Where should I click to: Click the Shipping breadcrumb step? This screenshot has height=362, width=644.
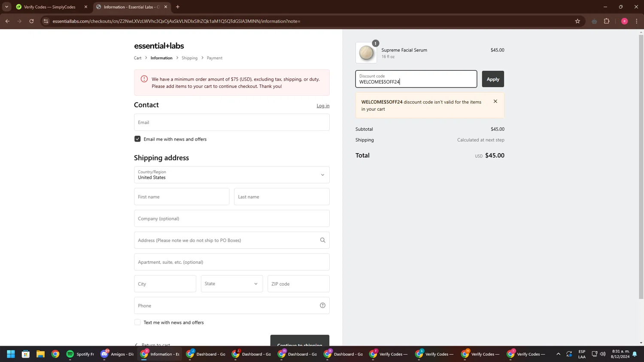(189, 58)
